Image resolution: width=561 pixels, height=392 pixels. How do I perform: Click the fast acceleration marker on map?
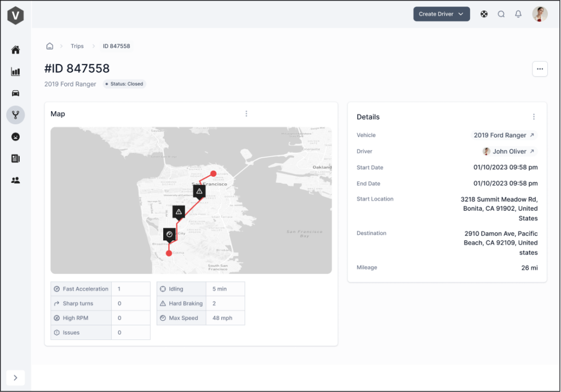[169, 234]
